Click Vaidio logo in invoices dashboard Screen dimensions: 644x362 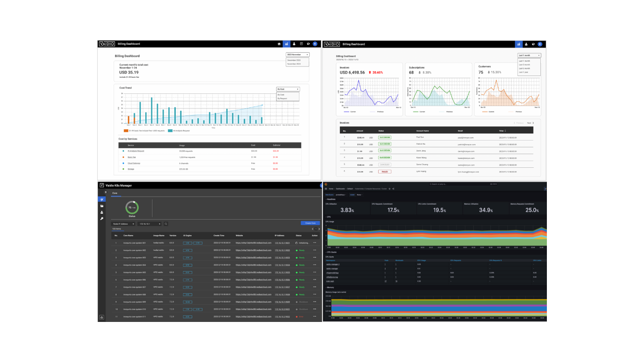pos(331,44)
